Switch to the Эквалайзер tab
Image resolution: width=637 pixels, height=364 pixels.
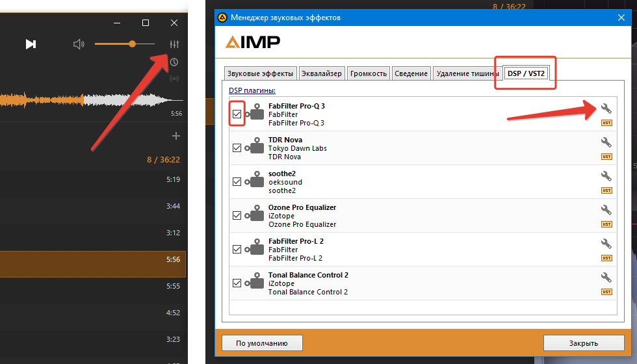pos(322,73)
